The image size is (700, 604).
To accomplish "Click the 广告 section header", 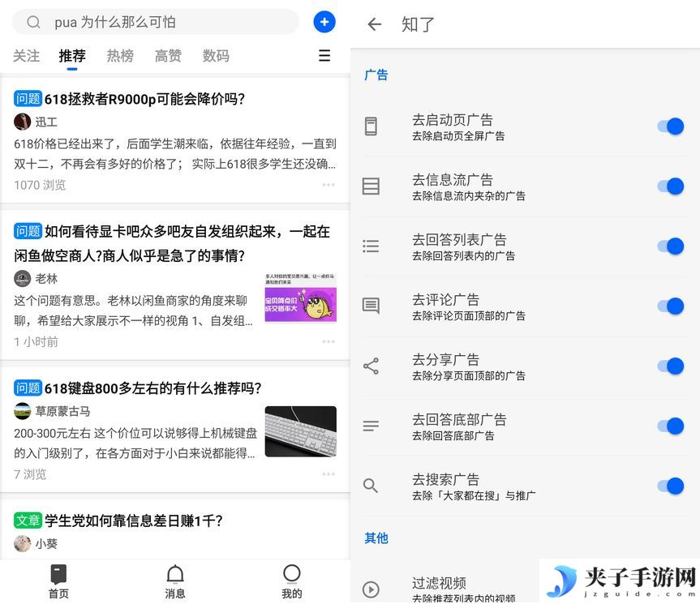I will coord(376,75).
